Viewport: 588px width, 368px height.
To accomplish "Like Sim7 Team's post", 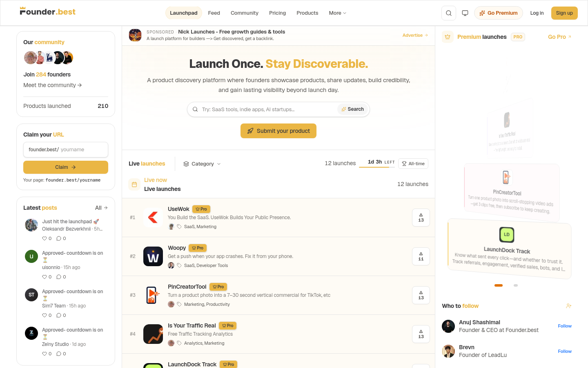I will tap(47, 315).
